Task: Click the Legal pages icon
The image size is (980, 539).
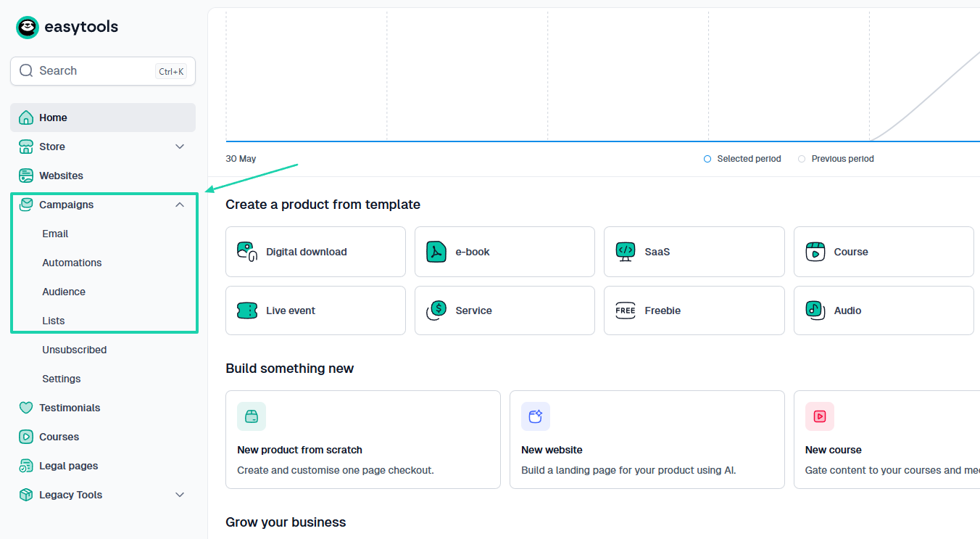Action: [x=26, y=466]
